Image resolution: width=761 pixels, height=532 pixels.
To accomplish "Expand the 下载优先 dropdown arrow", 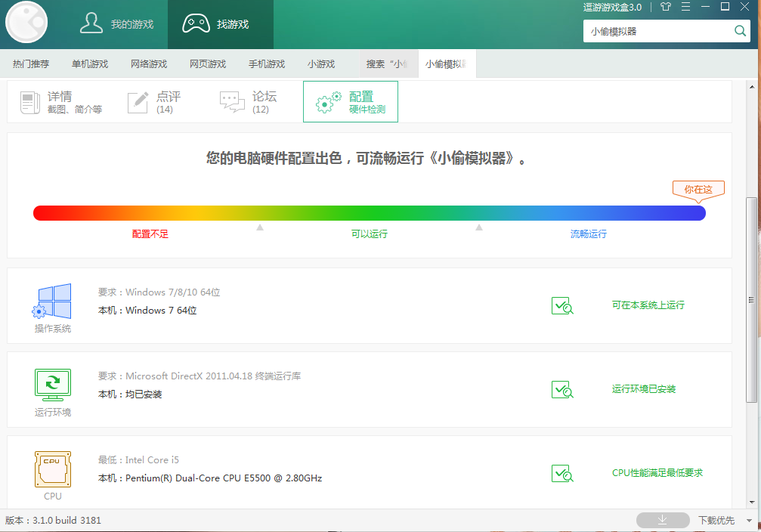I will coord(750,521).
